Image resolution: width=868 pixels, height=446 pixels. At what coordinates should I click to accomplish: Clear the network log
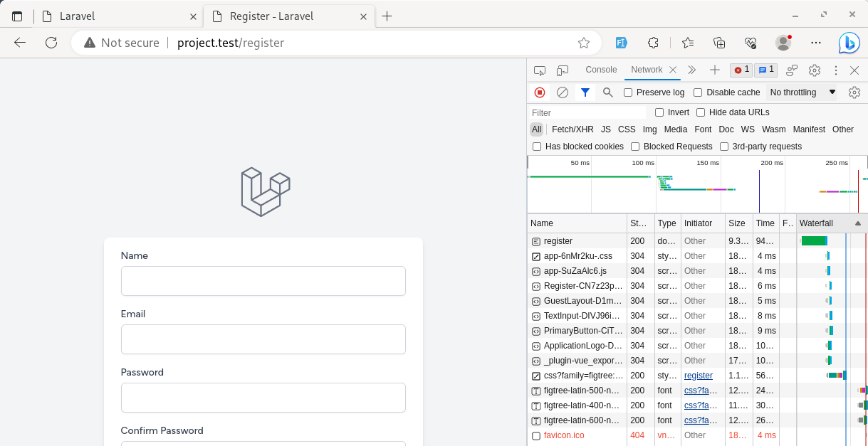tap(563, 92)
